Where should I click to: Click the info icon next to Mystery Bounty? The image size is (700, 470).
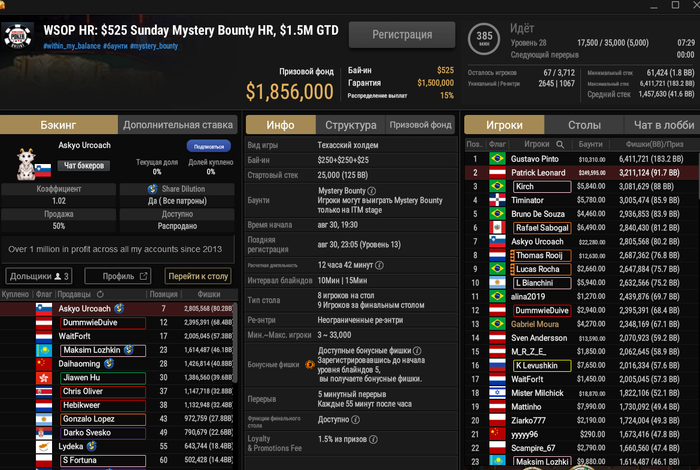click(x=371, y=191)
